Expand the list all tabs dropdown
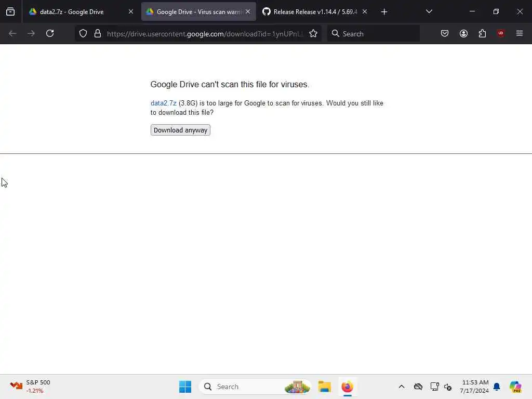 [429, 12]
